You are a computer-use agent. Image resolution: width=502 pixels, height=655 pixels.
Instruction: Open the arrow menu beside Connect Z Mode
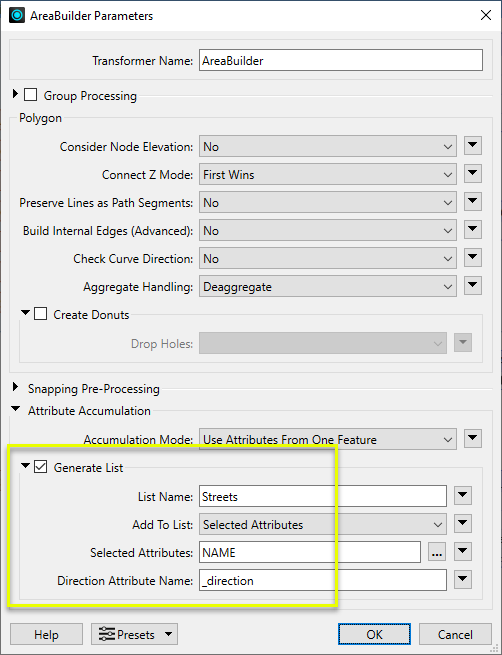click(x=472, y=174)
